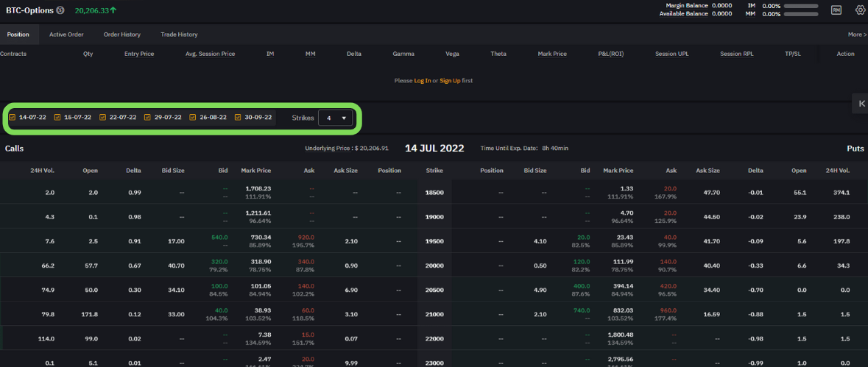
Task: Click the green price up arrow
Action: 113,10
